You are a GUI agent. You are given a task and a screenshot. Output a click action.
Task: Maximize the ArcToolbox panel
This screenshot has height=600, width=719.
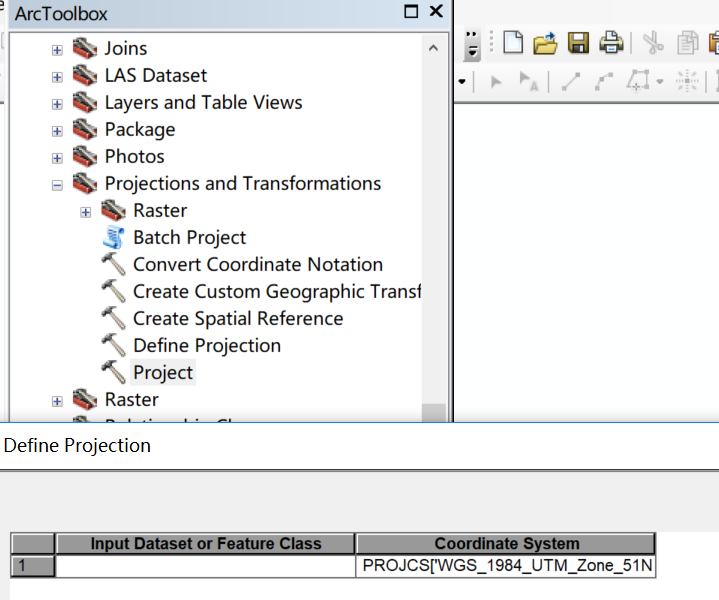(x=411, y=11)
